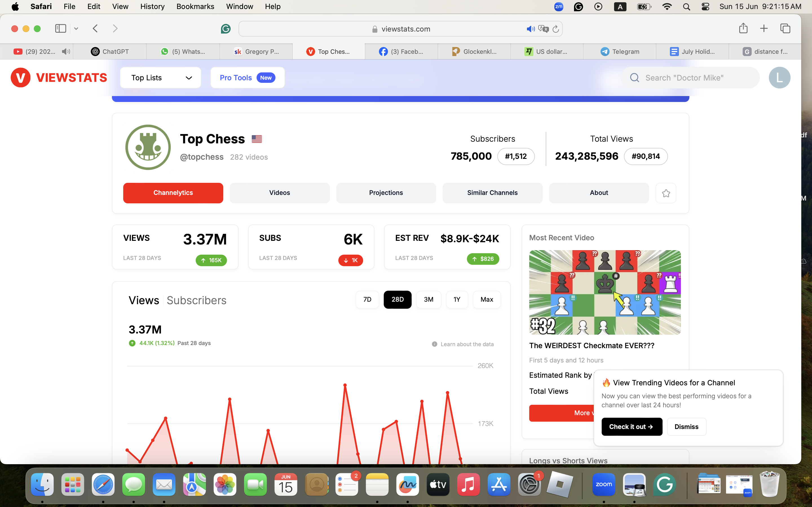Click the Learn about the data link
812x507 pixels.
(467, 344)
